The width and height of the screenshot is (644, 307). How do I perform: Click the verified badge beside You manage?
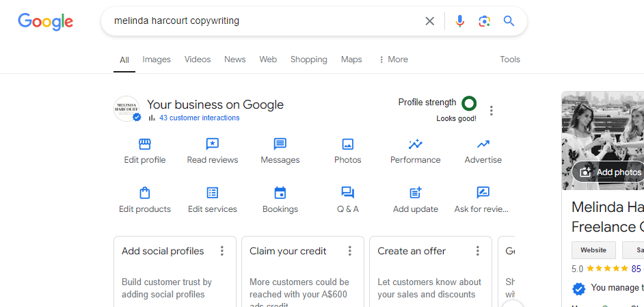(578, 289)
